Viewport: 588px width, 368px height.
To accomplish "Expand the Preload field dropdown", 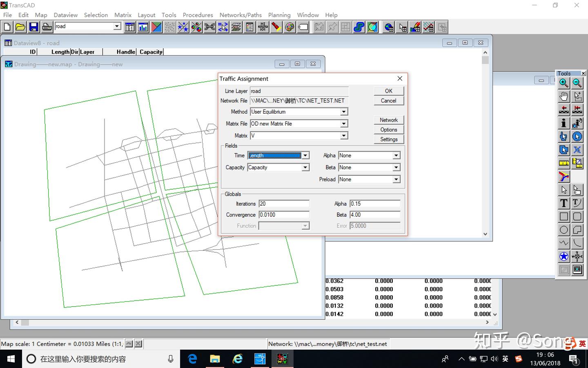I will tap(396, 180).
